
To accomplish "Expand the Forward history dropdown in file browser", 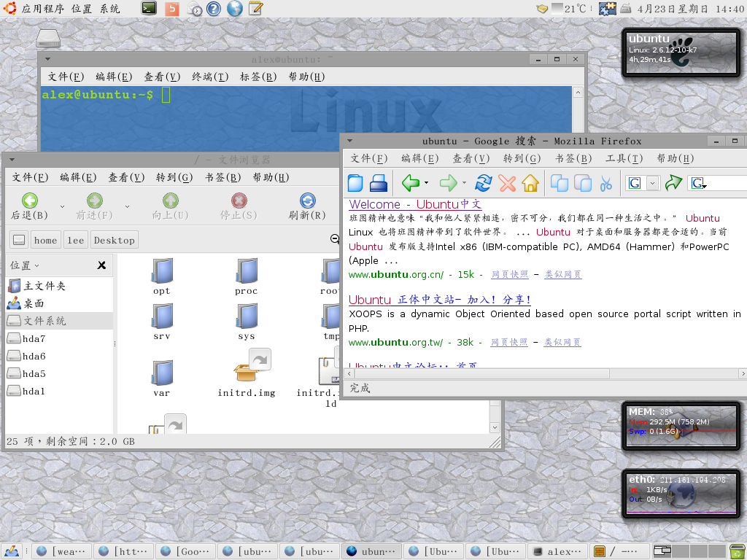I will [x=127, y=206].
